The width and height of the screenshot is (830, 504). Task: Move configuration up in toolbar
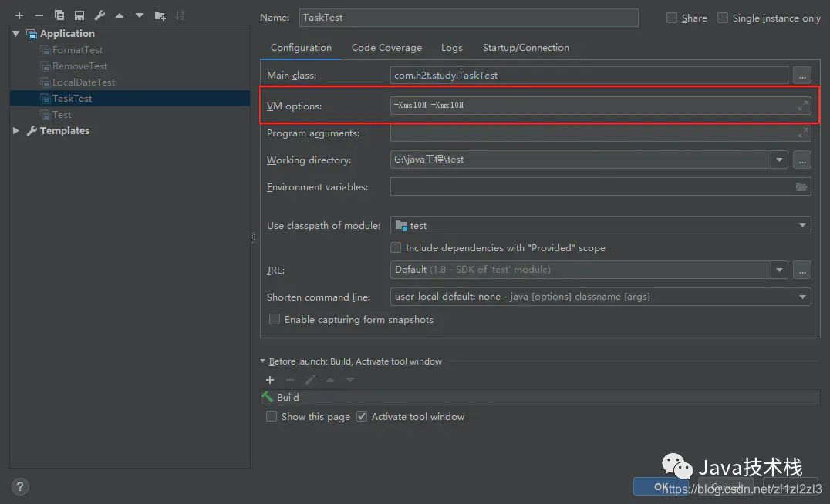tap(120, 16)
